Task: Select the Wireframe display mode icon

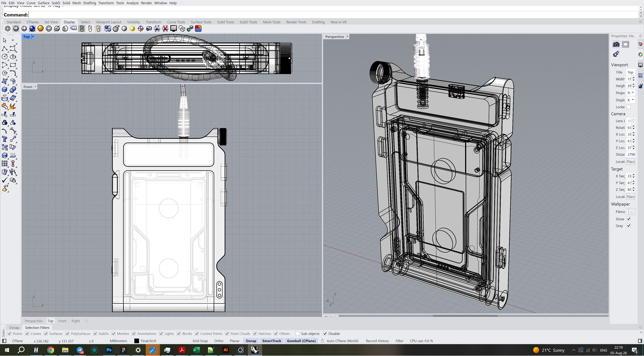Action: (8, 29)
